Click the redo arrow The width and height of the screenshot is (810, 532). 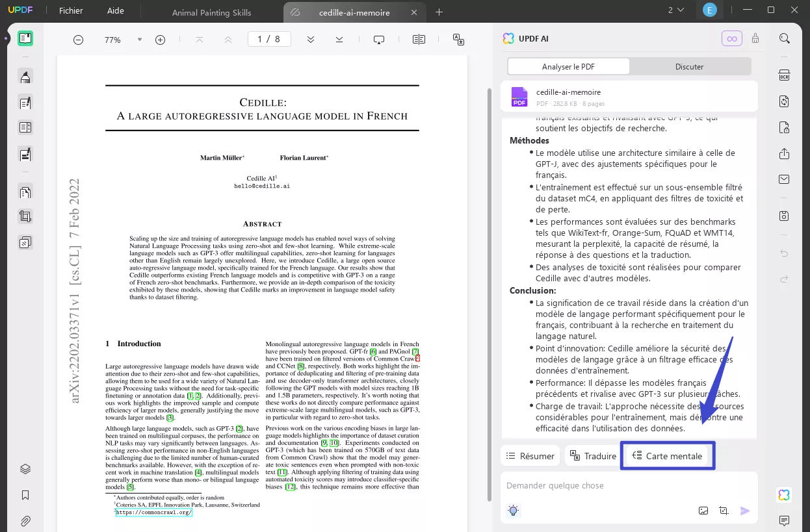coord(785,279)
